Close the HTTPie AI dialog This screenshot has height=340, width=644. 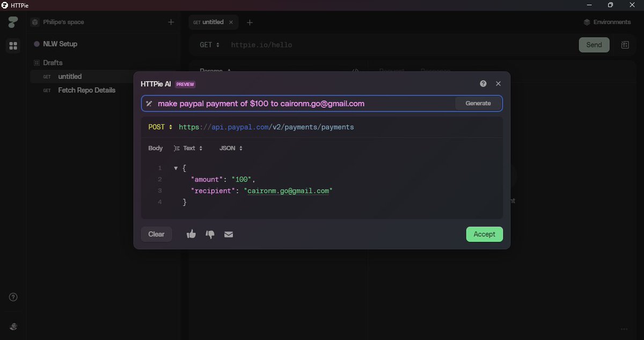pos(498,84)
